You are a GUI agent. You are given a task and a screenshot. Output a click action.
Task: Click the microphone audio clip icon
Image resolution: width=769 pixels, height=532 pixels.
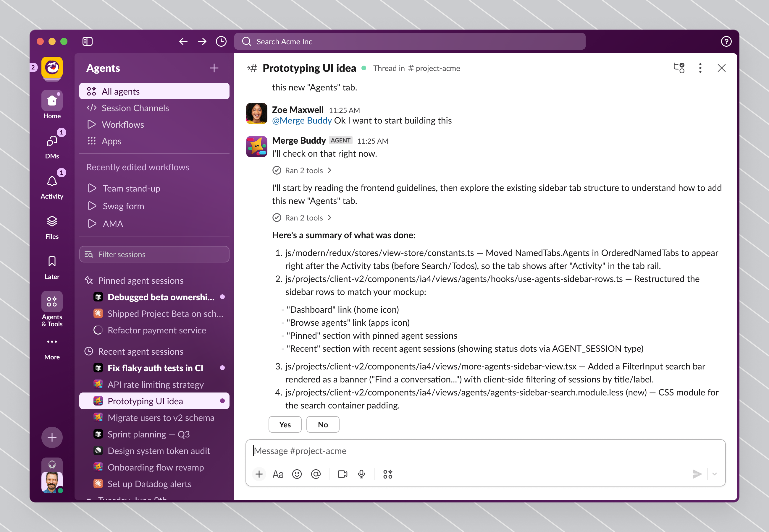(x=361, y=474)
